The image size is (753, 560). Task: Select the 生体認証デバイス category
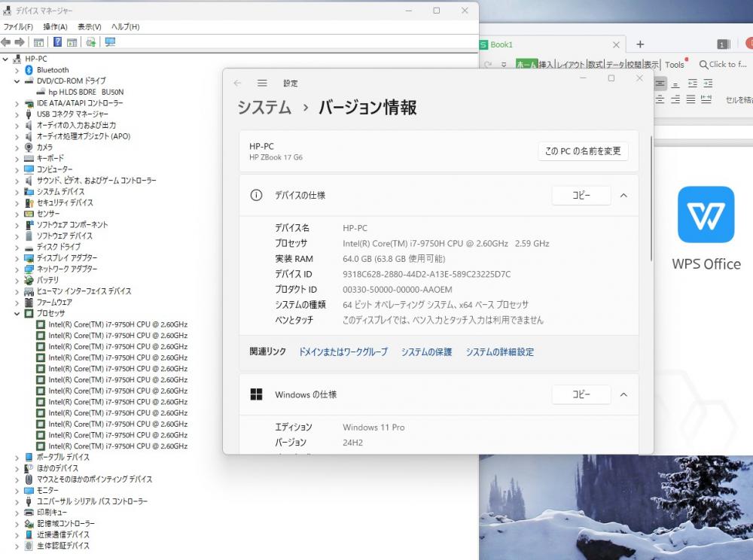click(63, 546)
